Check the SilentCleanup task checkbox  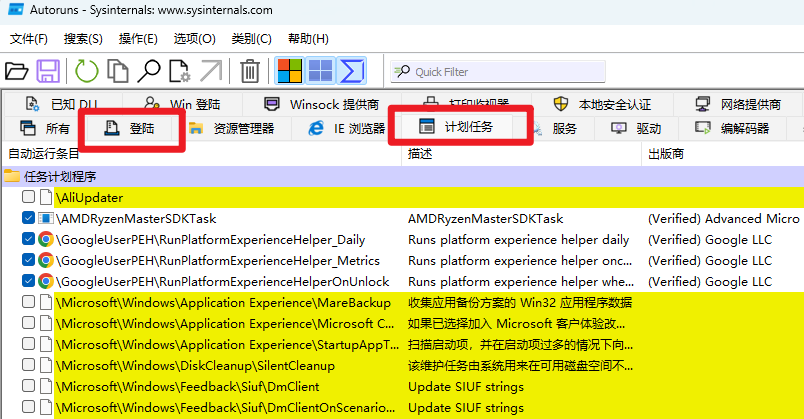28,365
